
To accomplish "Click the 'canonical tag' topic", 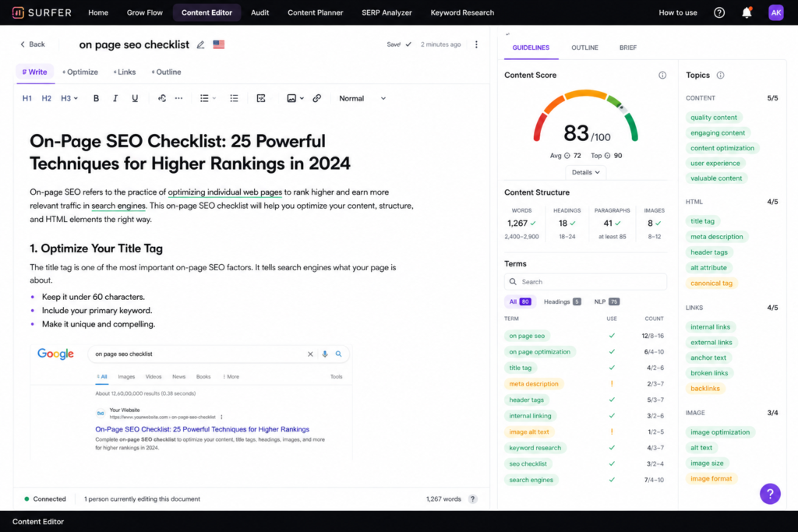I will [x=711, y=284].
